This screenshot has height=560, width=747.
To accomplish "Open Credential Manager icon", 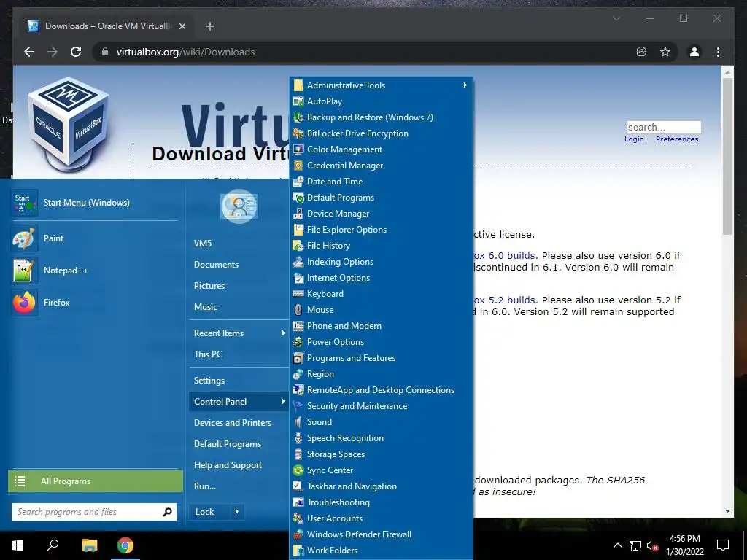I will coord(298,166).
